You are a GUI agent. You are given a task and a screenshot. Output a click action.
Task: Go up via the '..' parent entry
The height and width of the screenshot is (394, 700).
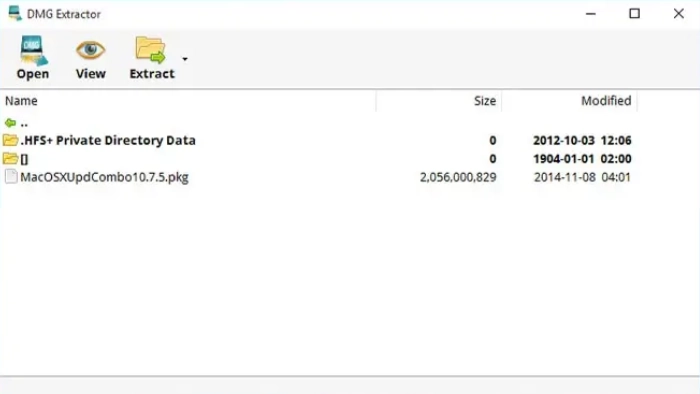pos(24,123)
